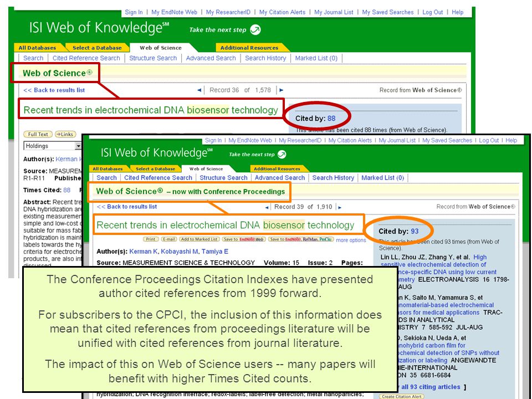Click the Take the next step arrow icon in front window
The height and width of the screenshot is (399, 532).
282,155
